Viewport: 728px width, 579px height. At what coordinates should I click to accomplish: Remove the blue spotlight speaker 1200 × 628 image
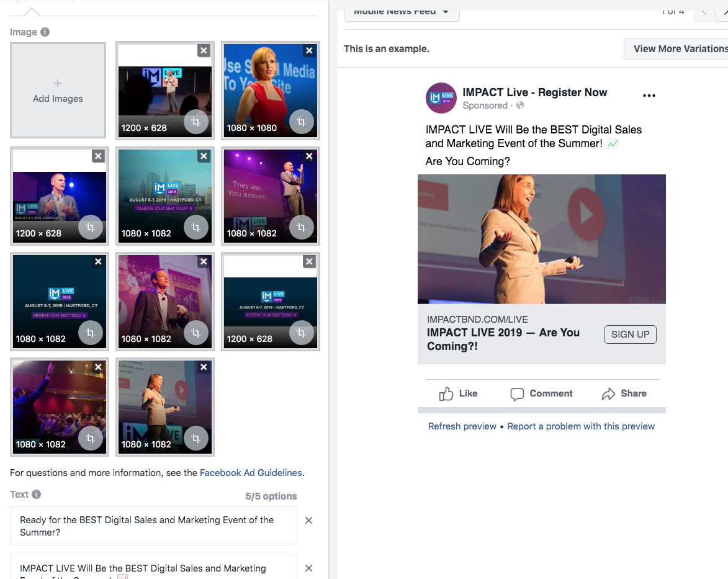point(98,156)
